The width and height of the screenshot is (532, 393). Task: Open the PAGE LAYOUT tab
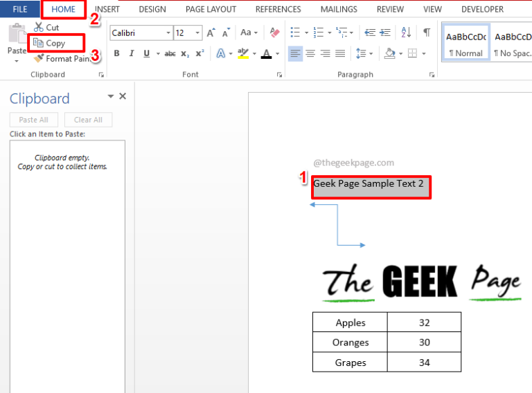[x=211, y=9]
